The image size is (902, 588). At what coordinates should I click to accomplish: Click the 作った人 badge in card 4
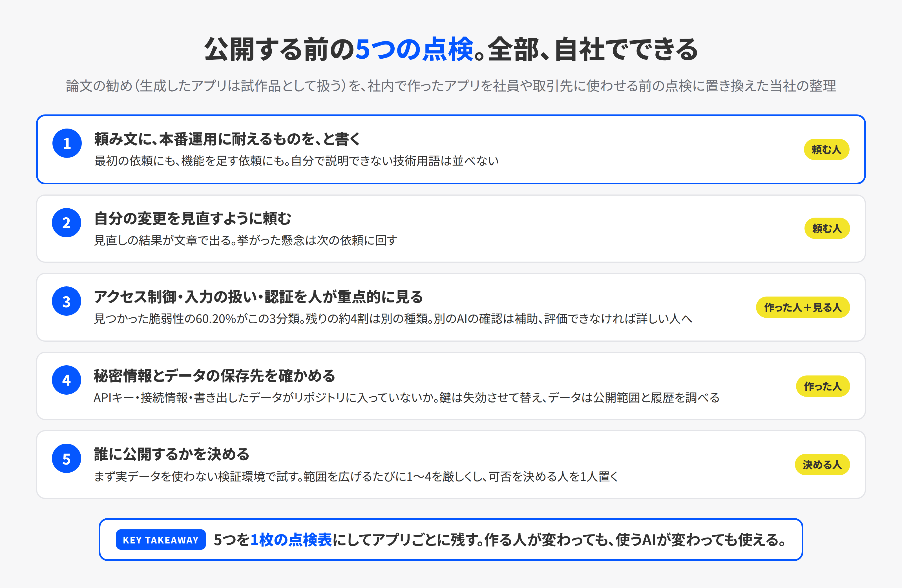click(x=823, y=386)
